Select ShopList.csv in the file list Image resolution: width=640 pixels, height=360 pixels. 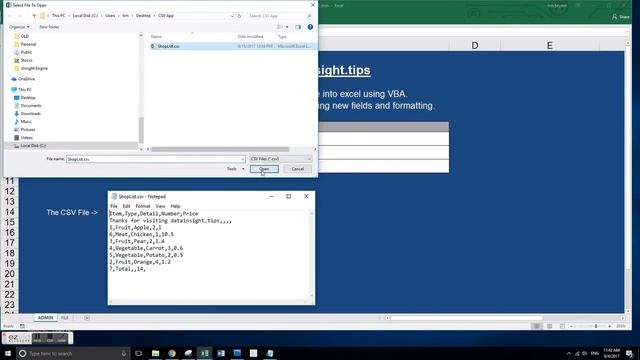point(169,46)
